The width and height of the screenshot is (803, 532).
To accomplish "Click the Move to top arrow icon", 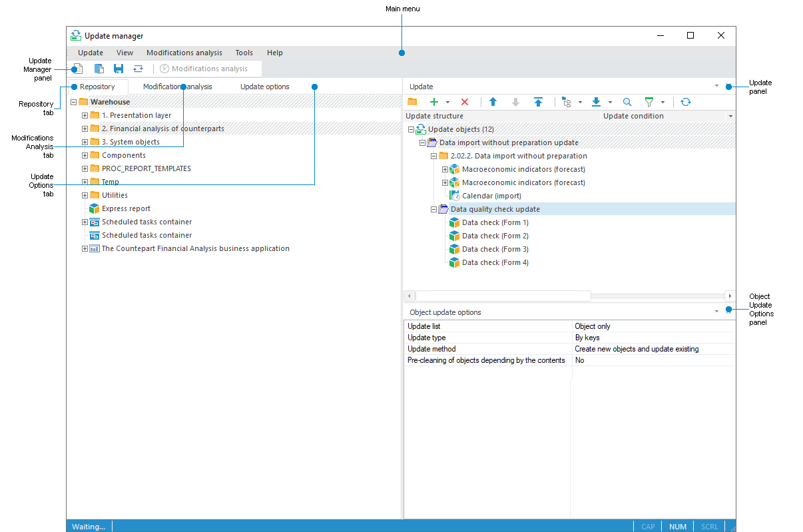I will point(538,102).
